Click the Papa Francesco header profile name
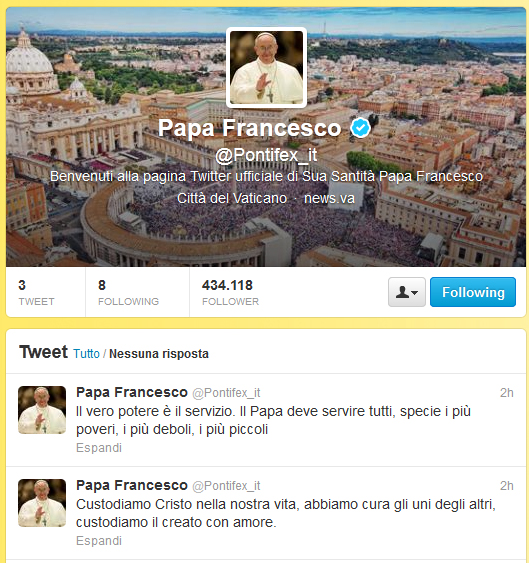 coord(250,128)
